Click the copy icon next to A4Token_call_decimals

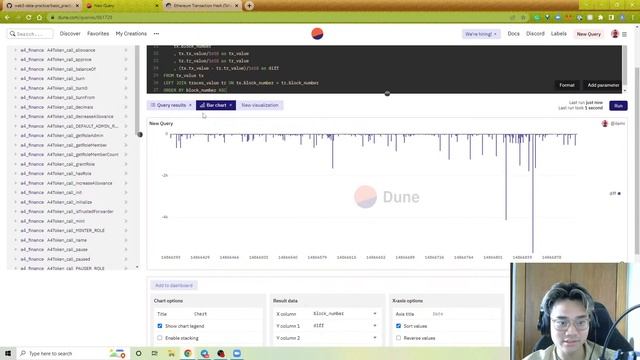point(126,107)
